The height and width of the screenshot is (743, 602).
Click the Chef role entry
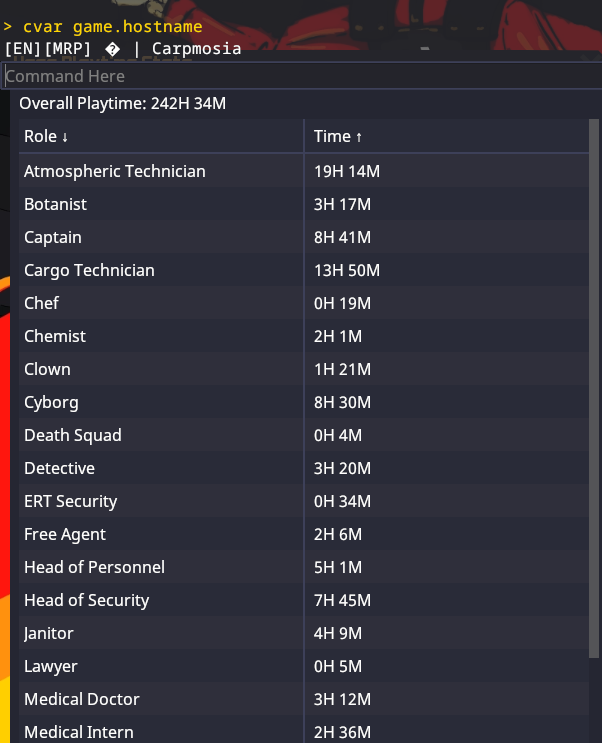[x=41, y=303]
